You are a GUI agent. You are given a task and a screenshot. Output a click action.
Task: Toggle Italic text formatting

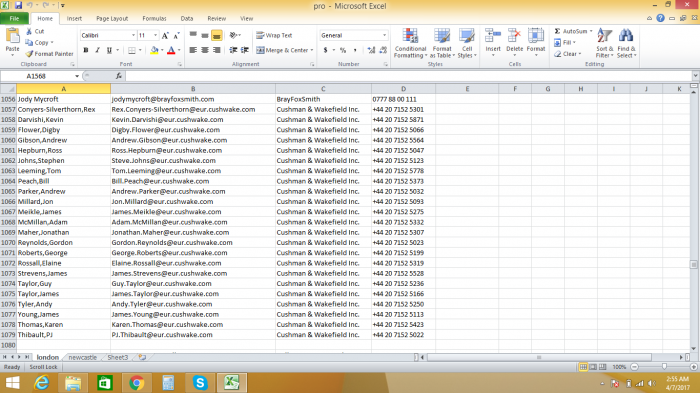(x=97, y=50)
